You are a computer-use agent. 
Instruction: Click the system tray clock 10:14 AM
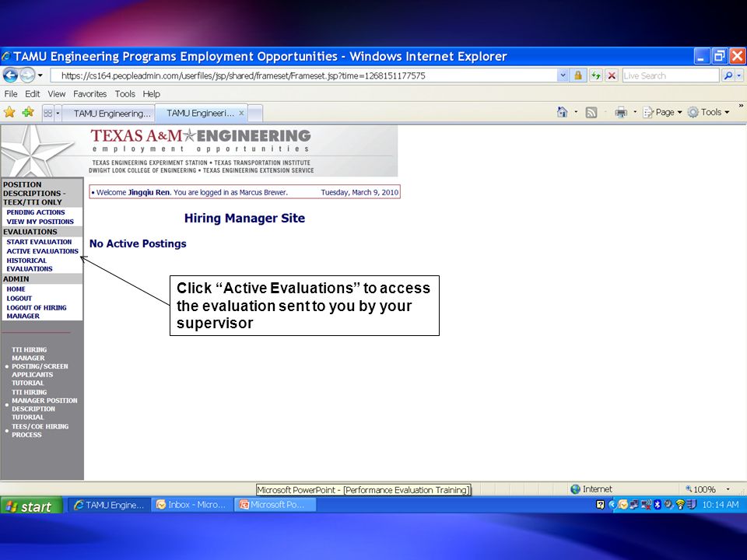[721, 505]
